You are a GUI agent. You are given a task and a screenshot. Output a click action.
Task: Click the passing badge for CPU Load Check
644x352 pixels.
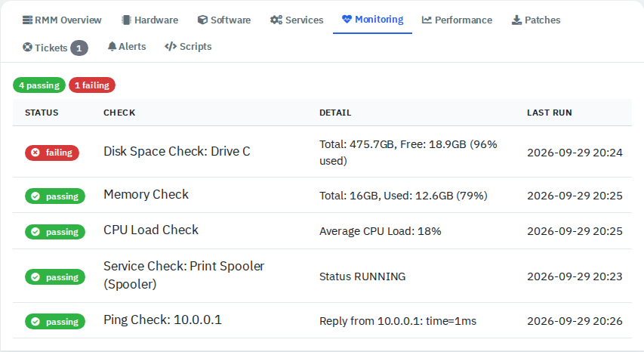[55, 232]
